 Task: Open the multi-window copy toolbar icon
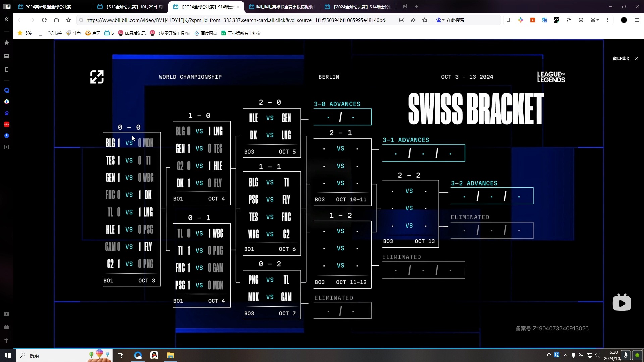pyautogui.click(x=569, y=20)
